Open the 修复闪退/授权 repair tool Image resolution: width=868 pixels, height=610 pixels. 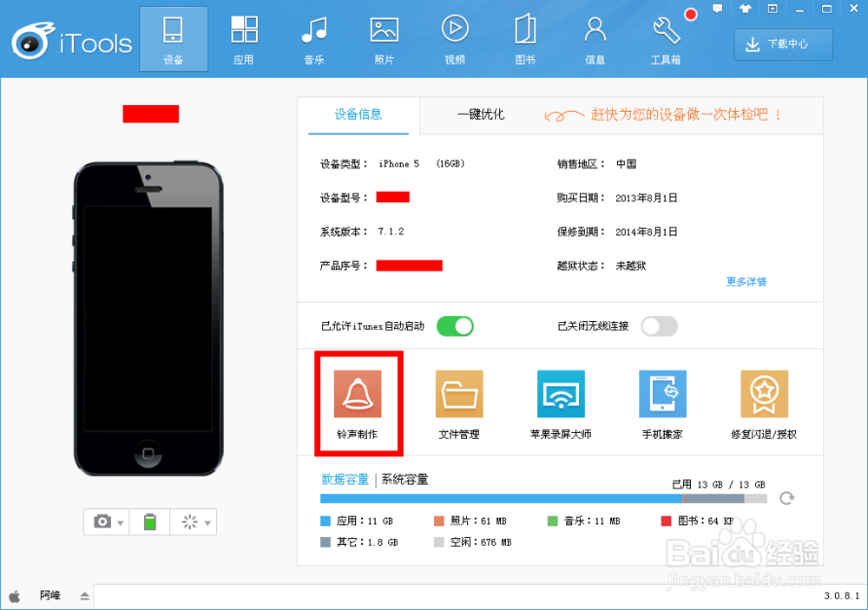point(764,404)
